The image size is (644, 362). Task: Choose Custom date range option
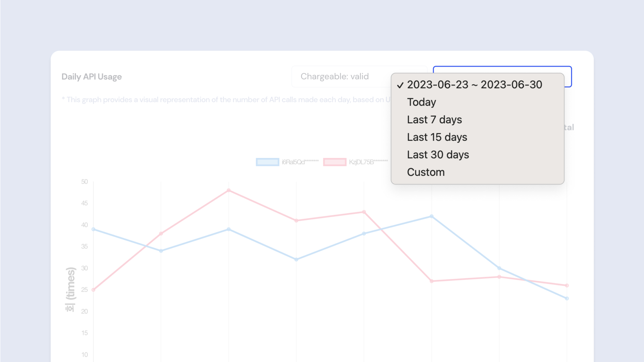coord(477,172)
